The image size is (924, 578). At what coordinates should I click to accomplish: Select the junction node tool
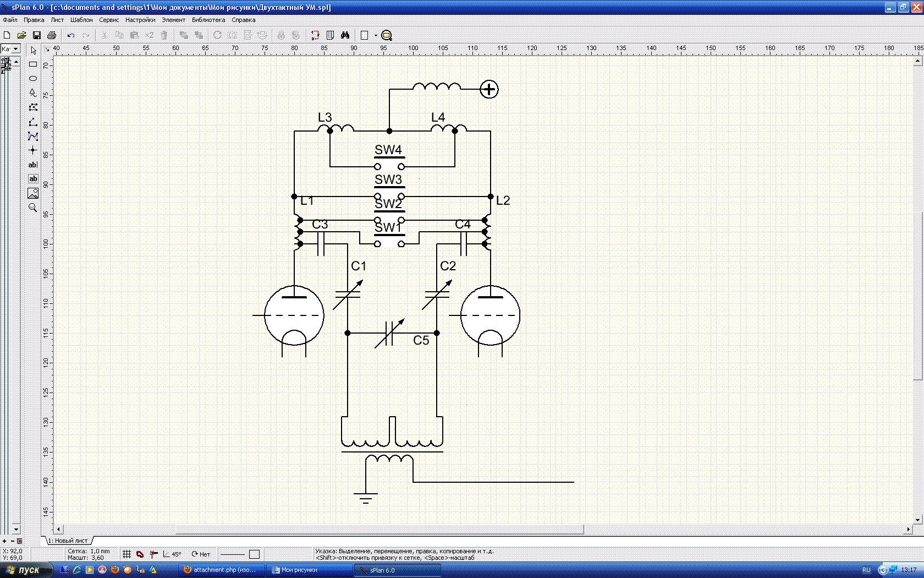tap(33, 150)
